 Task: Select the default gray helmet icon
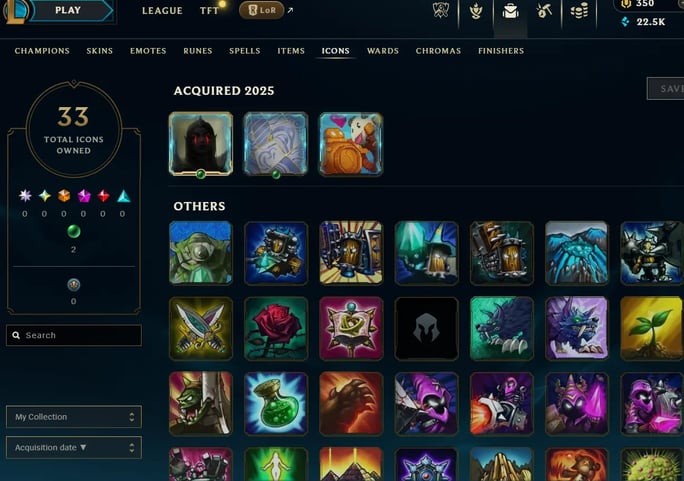point(427,328)
